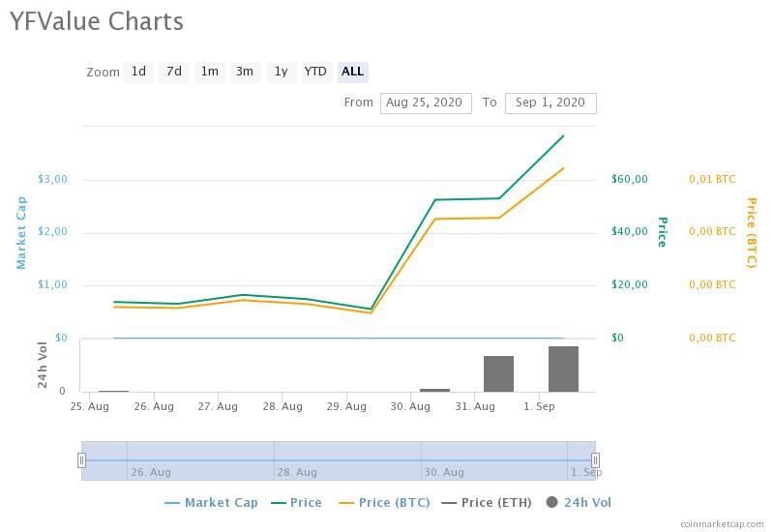Click the 31. Aug volume bar

[x=498, y=374]
